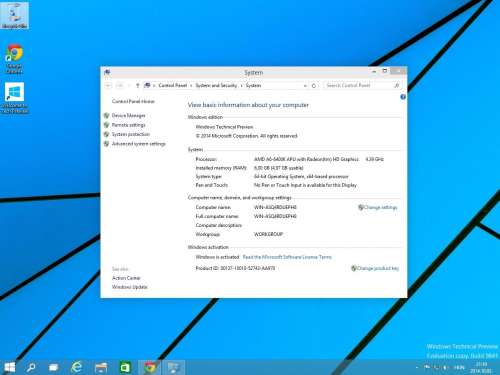Open Action Center link
The width and height of the screenshot is (500, 375).
(x=126, y=278)
